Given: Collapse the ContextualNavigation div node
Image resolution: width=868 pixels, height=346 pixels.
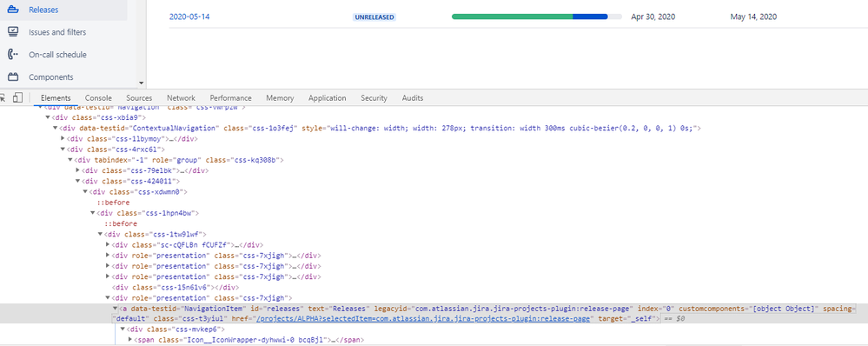Looking at the screenshot, I should [56, 128].
